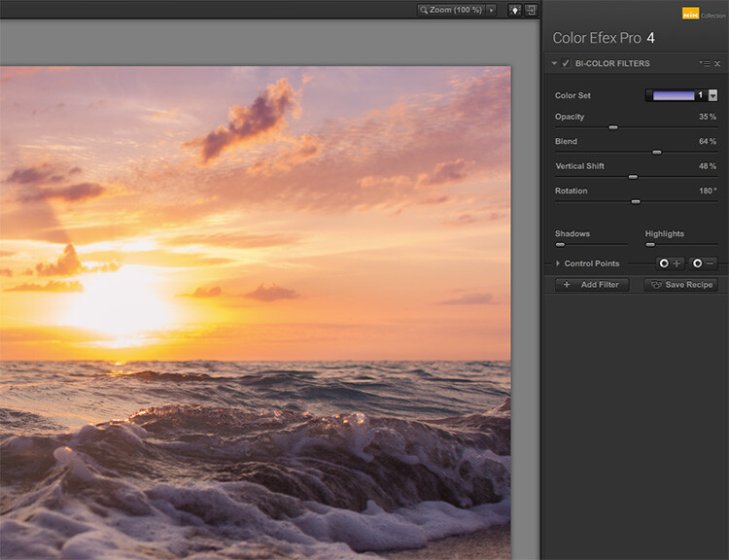Viewport: 729px width, 560px height.
Task: Click the magnifier Zoom (100 %) control
Action: [x=450, y=10]
